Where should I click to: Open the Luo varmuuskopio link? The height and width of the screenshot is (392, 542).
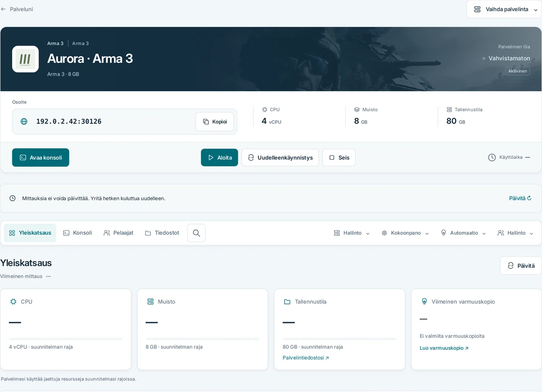(x=444, y=348)
